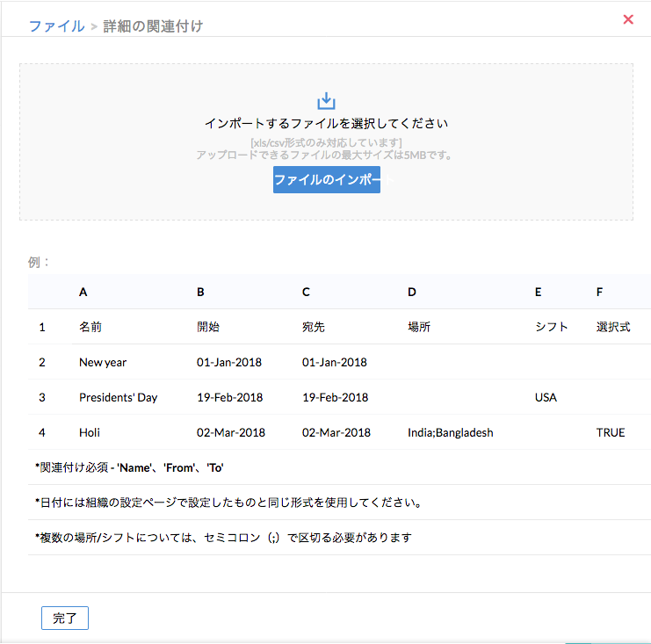Click the 宛先 header cell
Viewport: 651px width, 644px height.
tap(314, 327)
